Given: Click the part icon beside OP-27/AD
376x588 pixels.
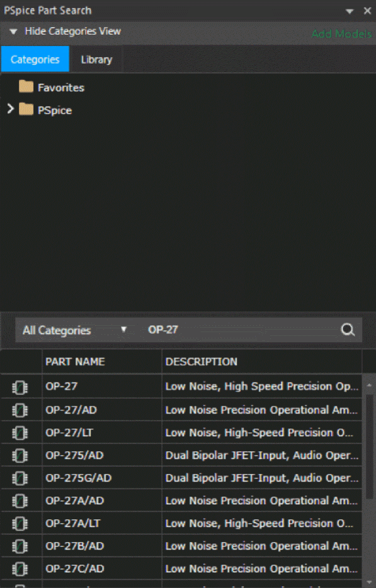Looking at the screenshot, I should pos(20,410).
